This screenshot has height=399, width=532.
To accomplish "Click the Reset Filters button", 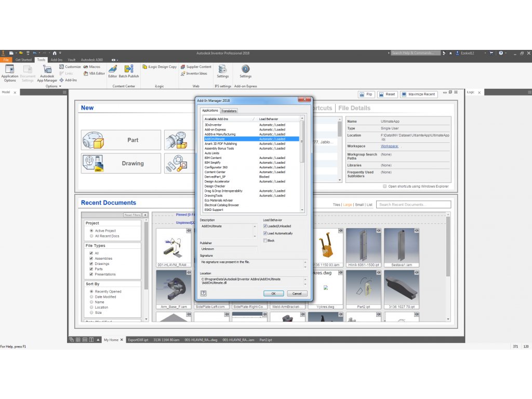I will coord(132,215).
